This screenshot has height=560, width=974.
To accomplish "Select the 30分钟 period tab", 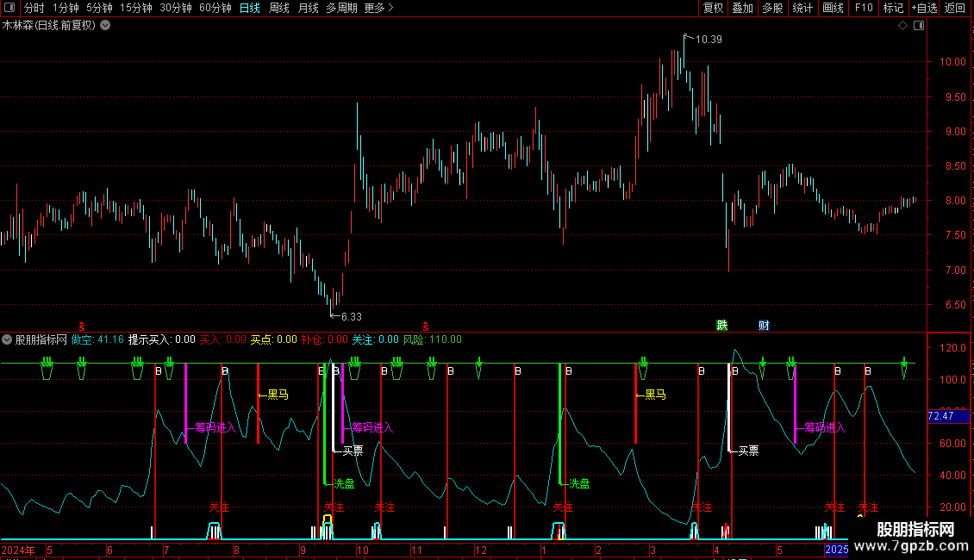I will (x=176, y=8).
